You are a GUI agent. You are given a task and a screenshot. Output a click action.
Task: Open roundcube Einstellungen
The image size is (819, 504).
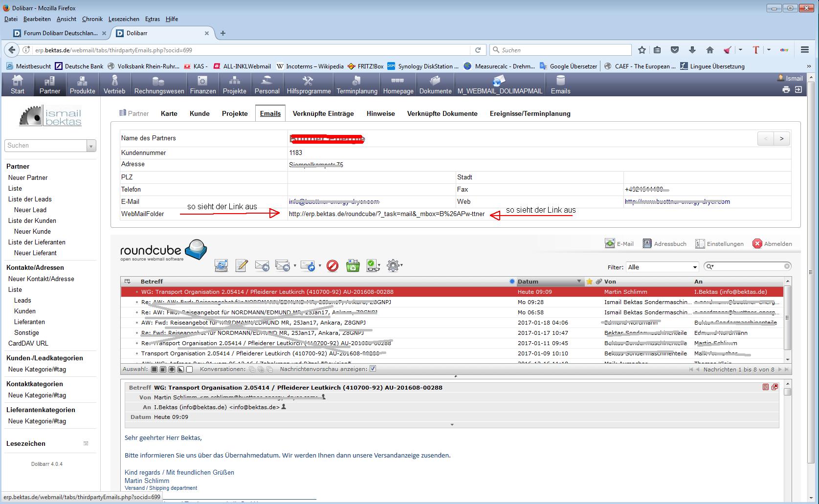719,243
